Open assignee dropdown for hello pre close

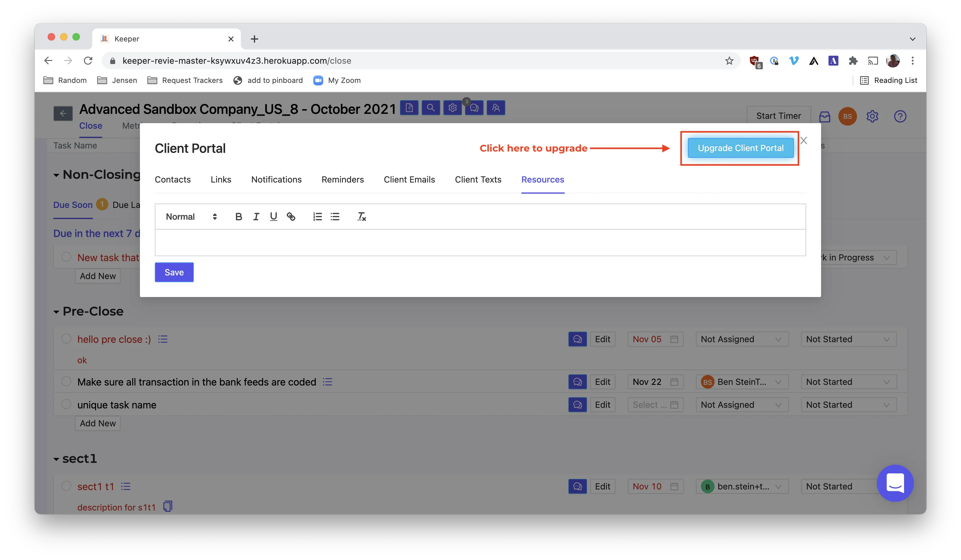[742, 339]
